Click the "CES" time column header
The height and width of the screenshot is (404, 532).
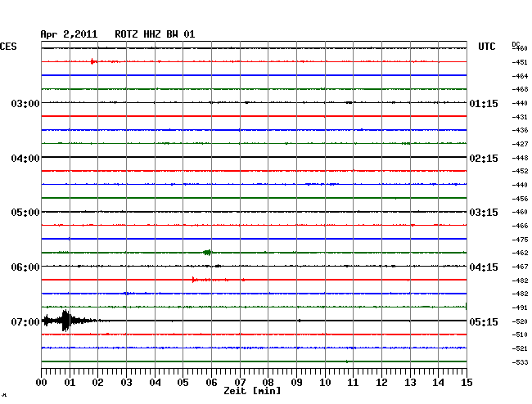coord(8,47)
